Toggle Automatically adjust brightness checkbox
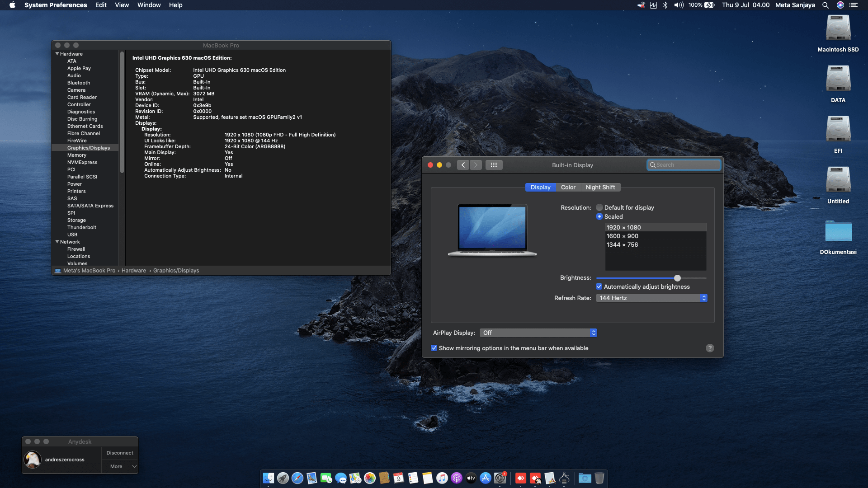This screenshot has width=868, height=488. click(x=599, y=286)
